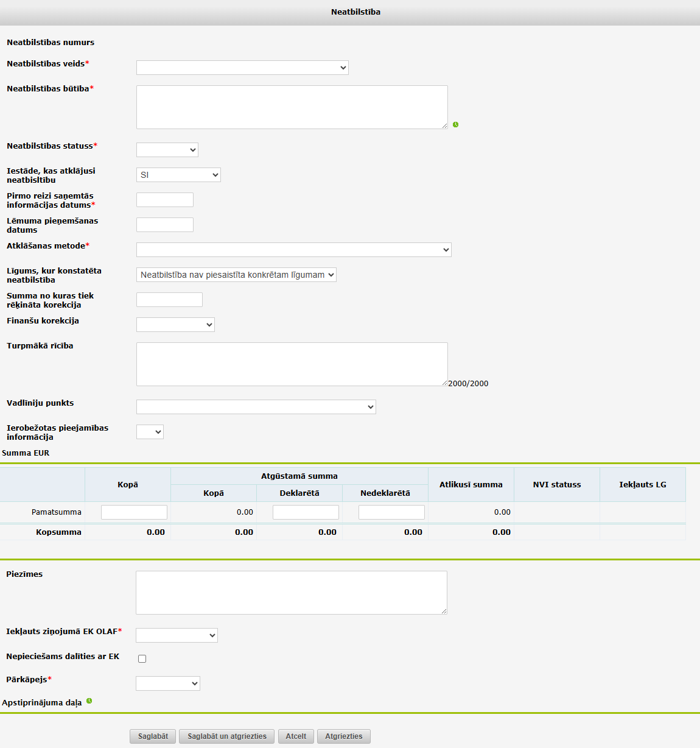
Task: Expand the Finanšu korekcija dropdown
Action: pos(175,325)
